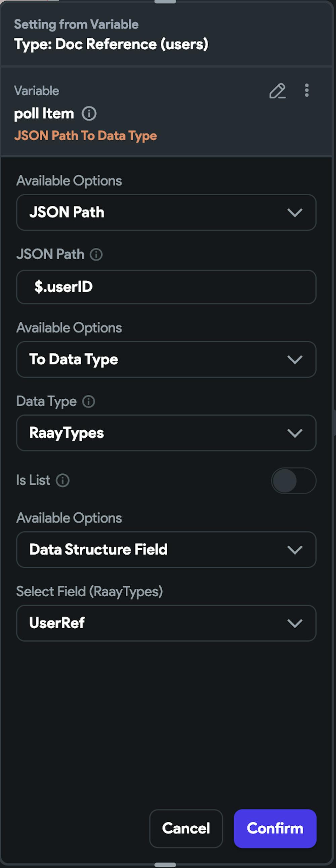
Task: Open the three-dot more options menu
Action: [306, 90]
